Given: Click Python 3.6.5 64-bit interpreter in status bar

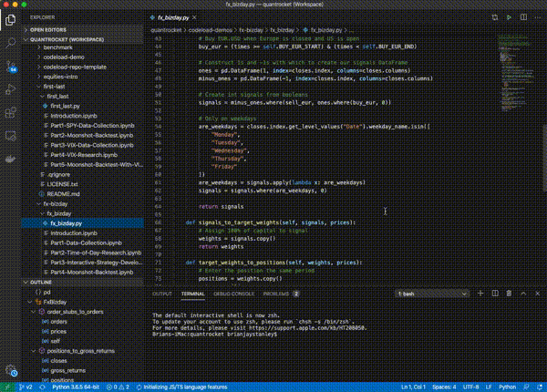Looking at the screenshot, I should pyautogui.click(x=76, y=387).
